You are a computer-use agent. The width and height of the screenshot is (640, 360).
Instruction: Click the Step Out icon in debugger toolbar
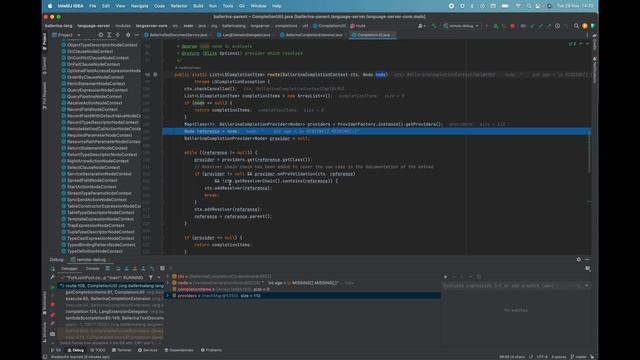point(143,269)
